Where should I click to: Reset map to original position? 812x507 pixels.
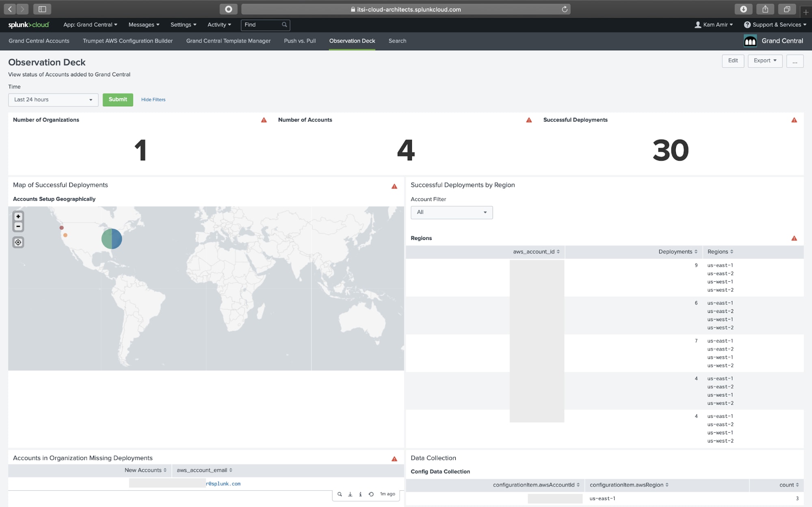18,242
